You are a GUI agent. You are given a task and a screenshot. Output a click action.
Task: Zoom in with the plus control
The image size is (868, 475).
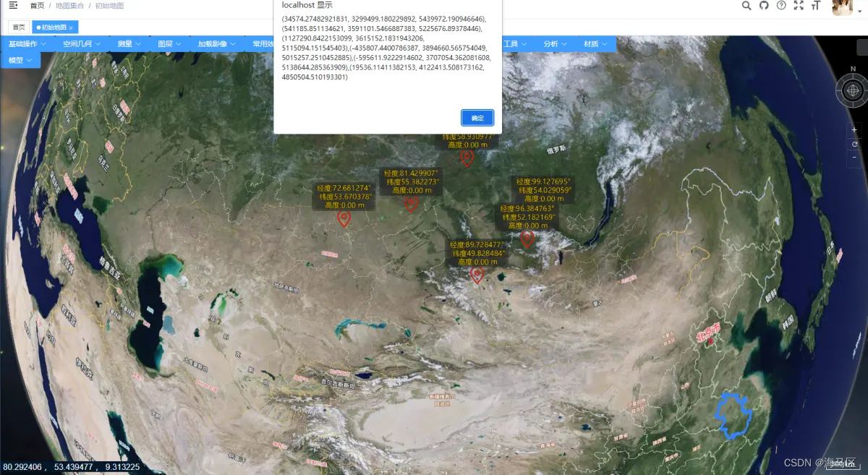click(854, 130)
